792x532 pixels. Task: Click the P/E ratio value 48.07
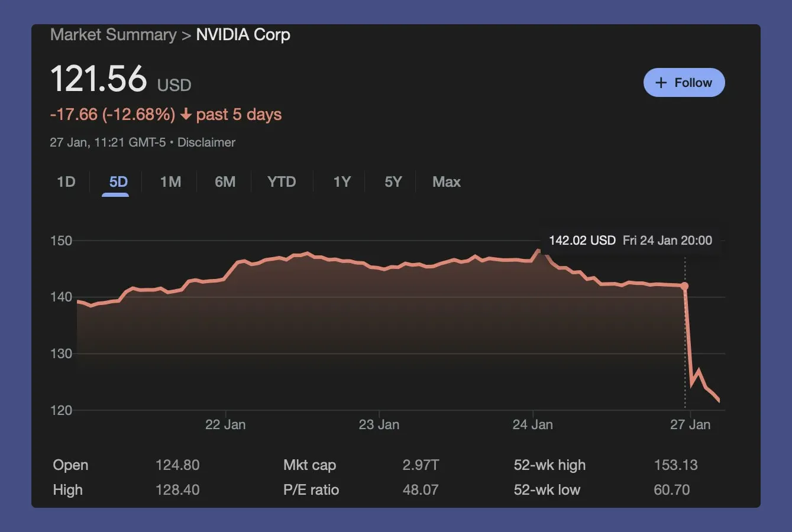click(421, 490)
